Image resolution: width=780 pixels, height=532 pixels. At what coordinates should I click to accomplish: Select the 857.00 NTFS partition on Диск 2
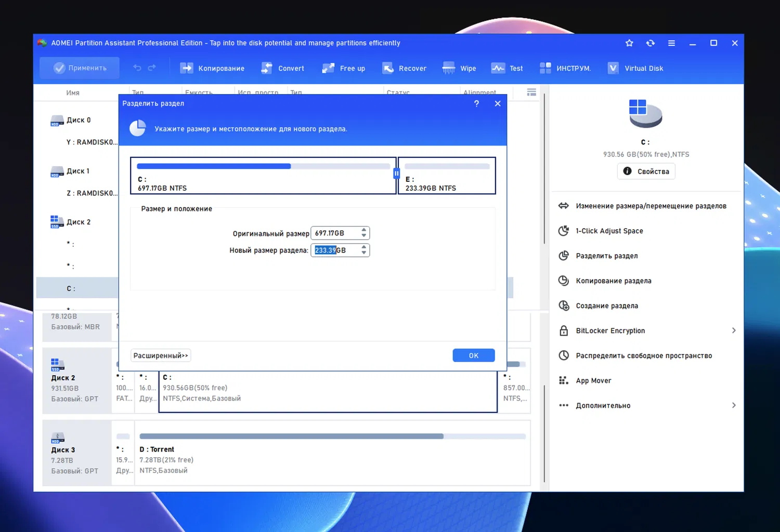515,381
